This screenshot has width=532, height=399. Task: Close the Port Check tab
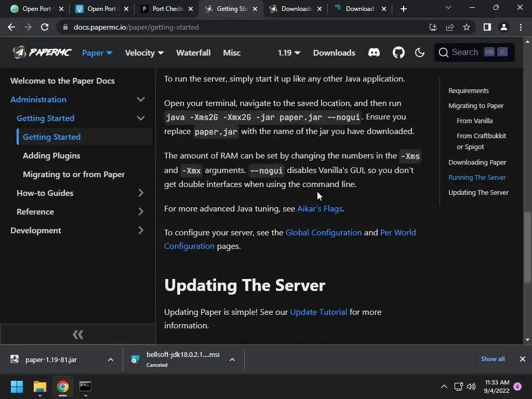click(x=191, y=9)
